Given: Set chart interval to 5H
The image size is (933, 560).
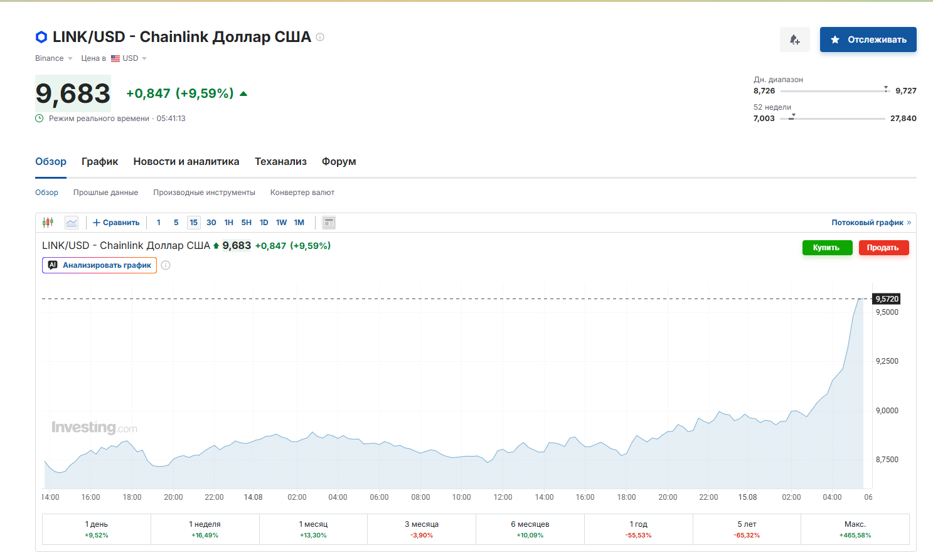Looking at the screenshot, I should tap(247, 223).
